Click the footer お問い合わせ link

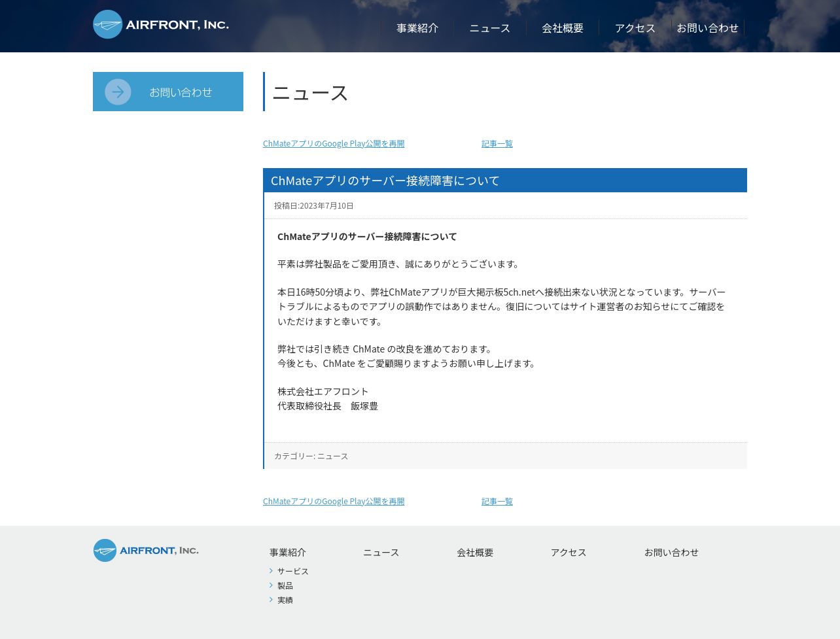(671, 552)
